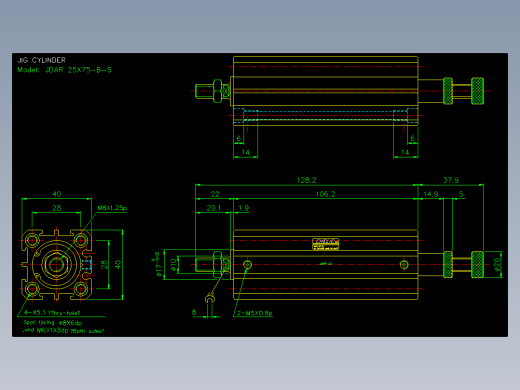Click the JIG CYLINDER title text
The height and width of the screenshot is (390, 520).
tap(42, 60)
